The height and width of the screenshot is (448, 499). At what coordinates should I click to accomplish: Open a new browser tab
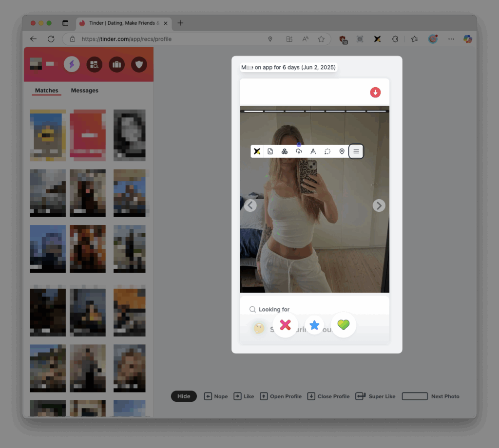click(180, 23)
